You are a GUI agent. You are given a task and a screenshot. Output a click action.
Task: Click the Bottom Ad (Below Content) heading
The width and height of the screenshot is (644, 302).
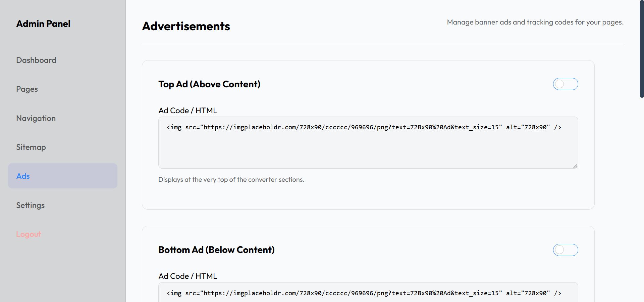click(x=216, y=250)
